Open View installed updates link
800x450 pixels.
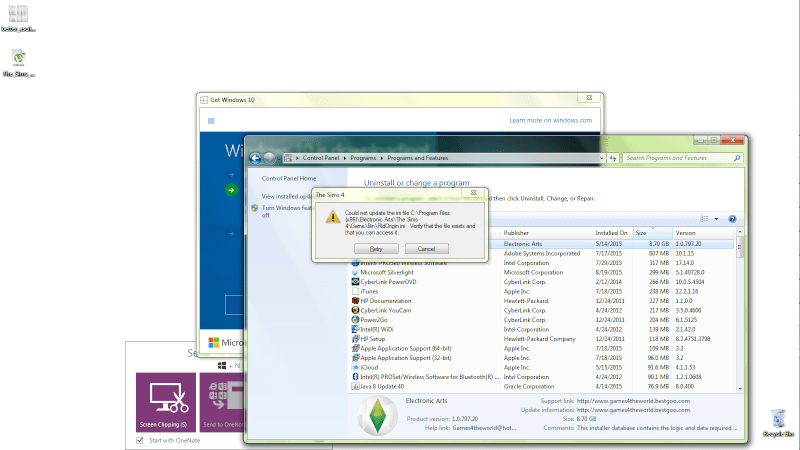(286, 196)
